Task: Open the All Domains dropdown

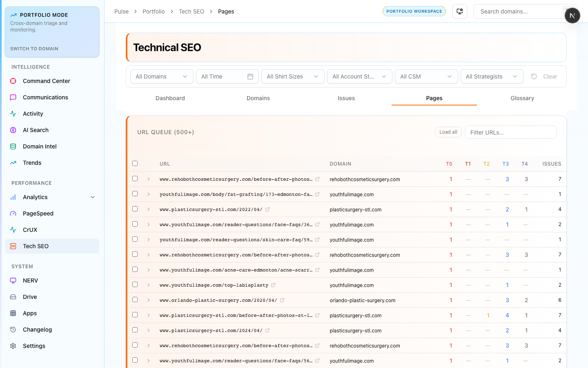Action: coord(161,76)
